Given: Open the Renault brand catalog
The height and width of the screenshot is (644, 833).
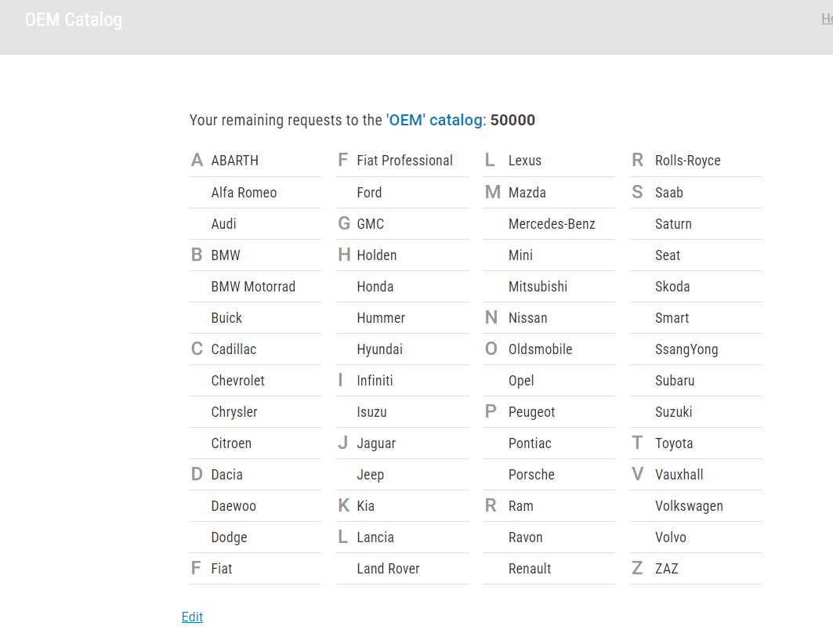Looking at the screenshot, I should point(530,569).
